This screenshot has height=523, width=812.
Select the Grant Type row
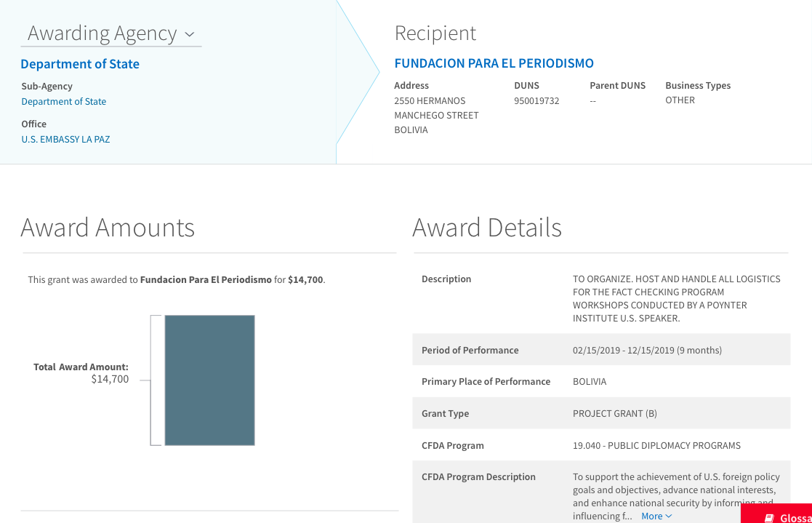(600, 413)
